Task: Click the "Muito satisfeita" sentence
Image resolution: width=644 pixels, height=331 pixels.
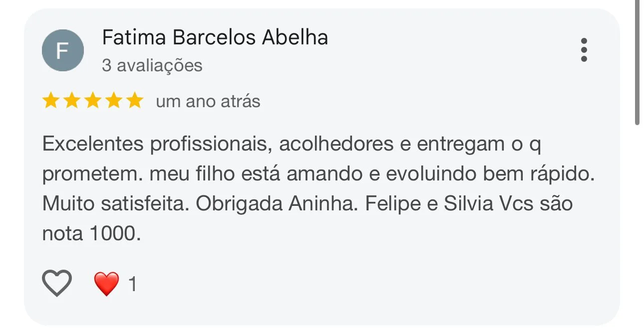Action: [115, 204]
